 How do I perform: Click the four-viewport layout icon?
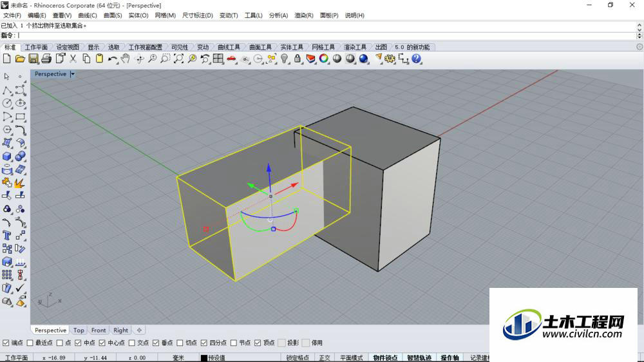pos(218,59)
